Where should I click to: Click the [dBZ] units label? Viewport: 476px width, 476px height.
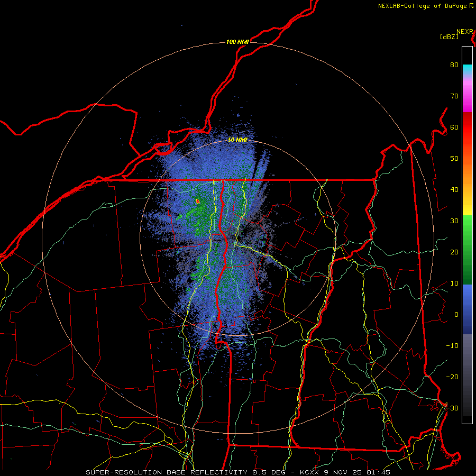449,37
